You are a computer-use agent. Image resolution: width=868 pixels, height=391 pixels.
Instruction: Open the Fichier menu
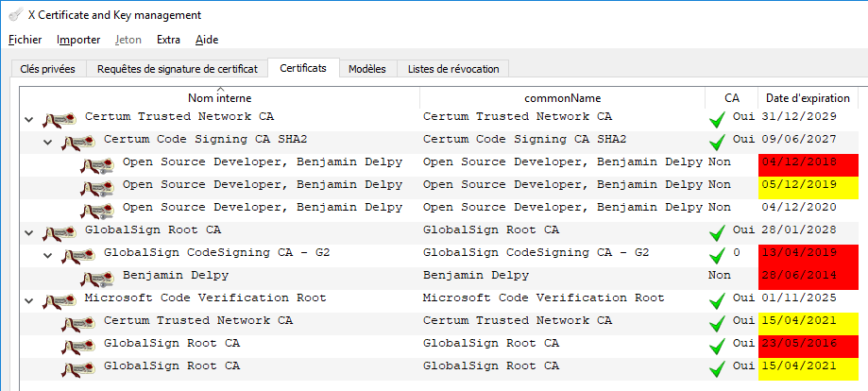[26, 40]
